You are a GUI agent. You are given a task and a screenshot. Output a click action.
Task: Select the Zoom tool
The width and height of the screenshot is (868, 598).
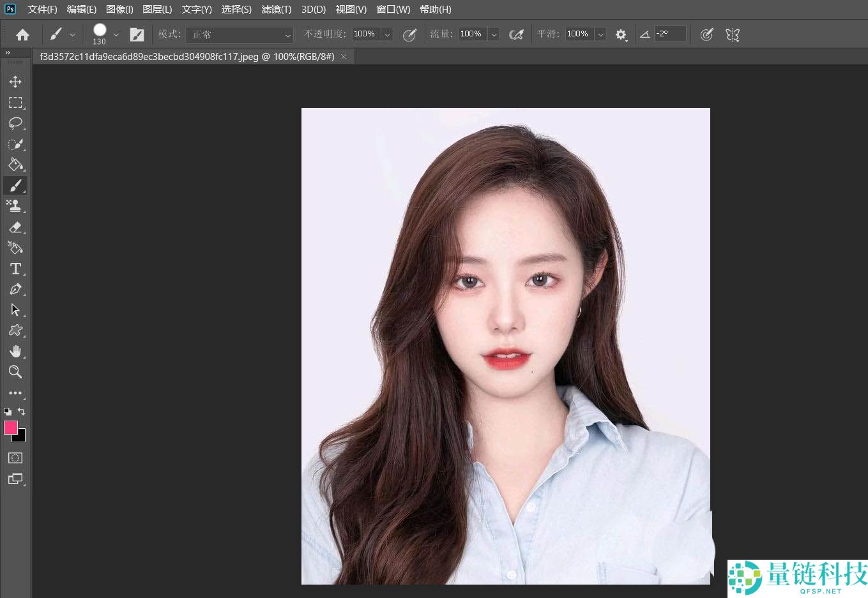pos(15,372)
